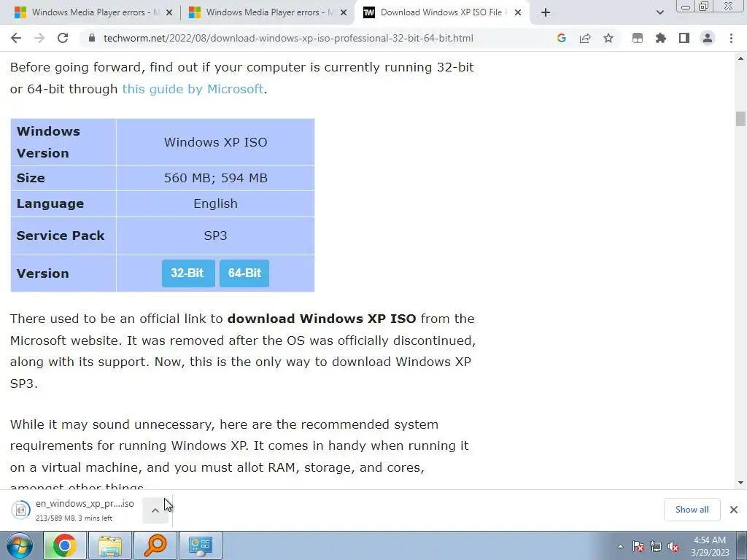747x560 pixels.
Task: Click the 'Size' row header
Action: (x=63, y=178)
